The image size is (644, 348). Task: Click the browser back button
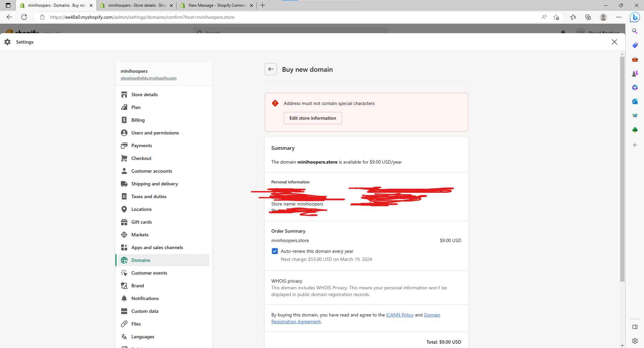click(9, 17)
